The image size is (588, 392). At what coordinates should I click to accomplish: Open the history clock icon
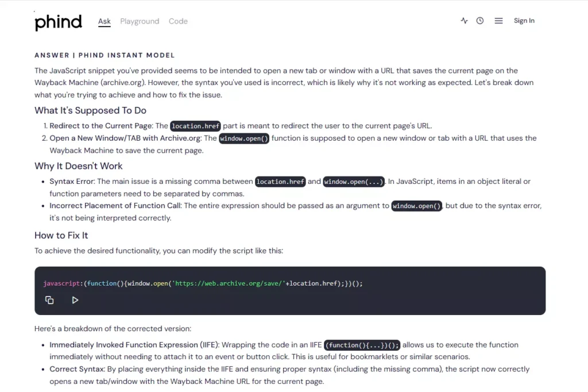click(x=480, y=21)
